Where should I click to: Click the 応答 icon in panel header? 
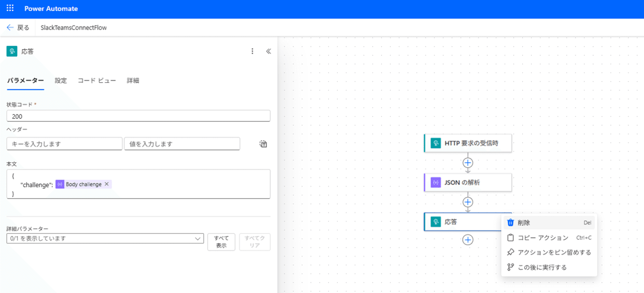tap(12, 51)
